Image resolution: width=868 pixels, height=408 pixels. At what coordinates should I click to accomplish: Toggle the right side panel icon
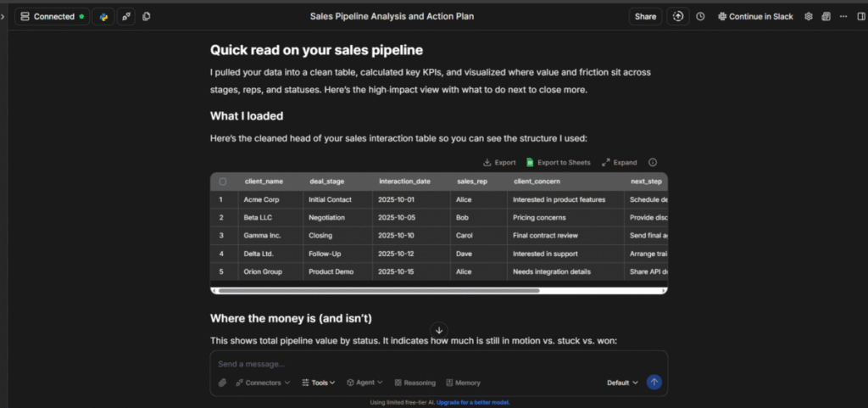(861, 16)
